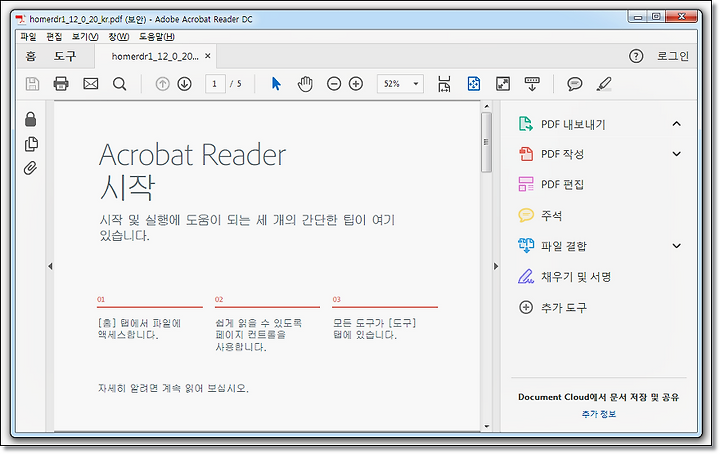
Task: Switch to the 도구 tab
Action: click(x=65, y=56)
